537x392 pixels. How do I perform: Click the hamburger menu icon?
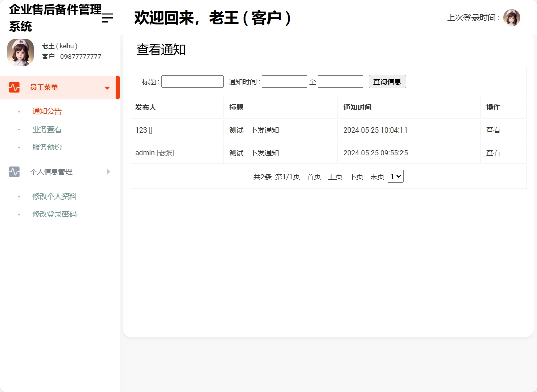(106, 18)
